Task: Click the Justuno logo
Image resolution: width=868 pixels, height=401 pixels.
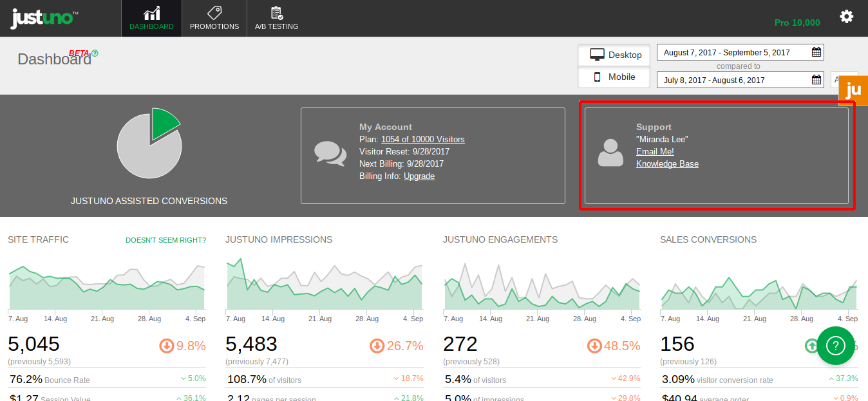Action: [x=44, y=18]
